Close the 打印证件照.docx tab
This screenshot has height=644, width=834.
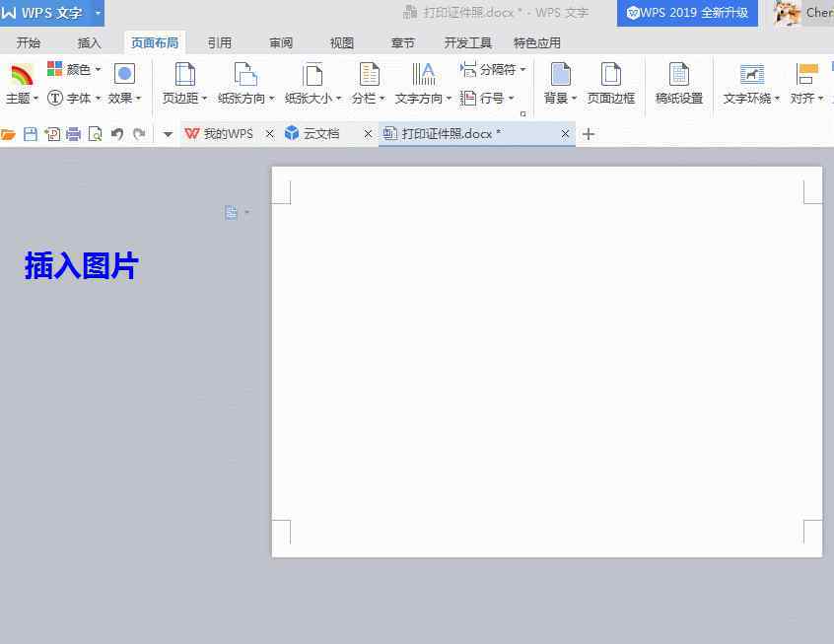[566, 134]
